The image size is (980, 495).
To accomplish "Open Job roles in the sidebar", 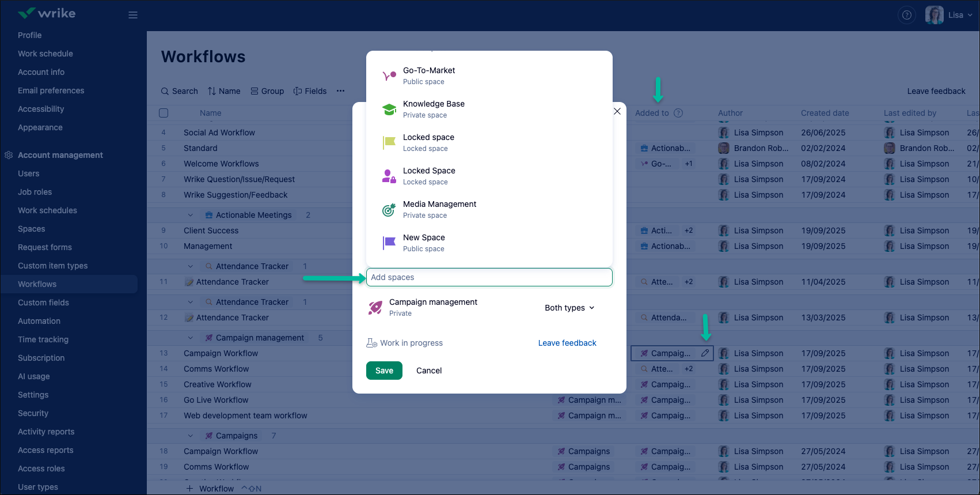I will [35, 192].
